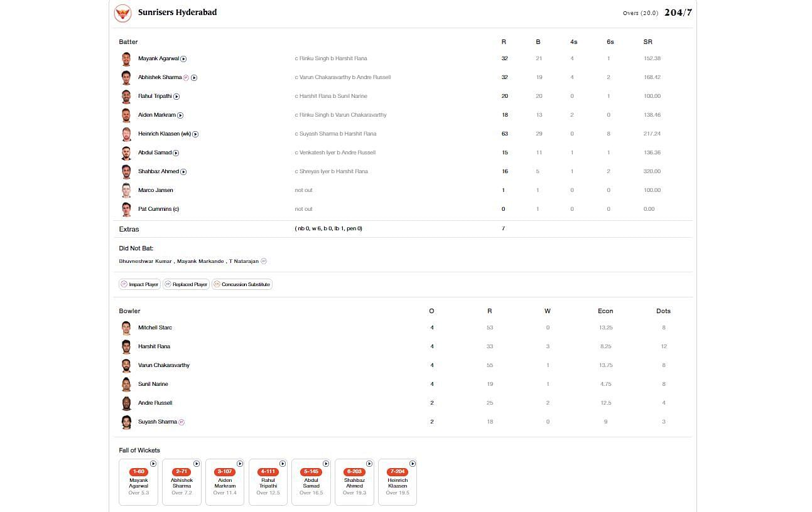Click Varun Chakaravarthy's economy 13.75

[605, 365]
